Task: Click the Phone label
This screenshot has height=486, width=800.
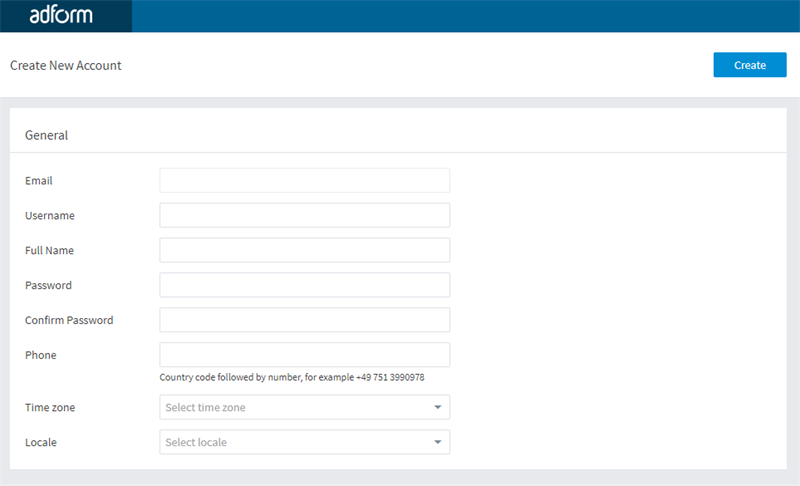Action: tap(41, 355)
